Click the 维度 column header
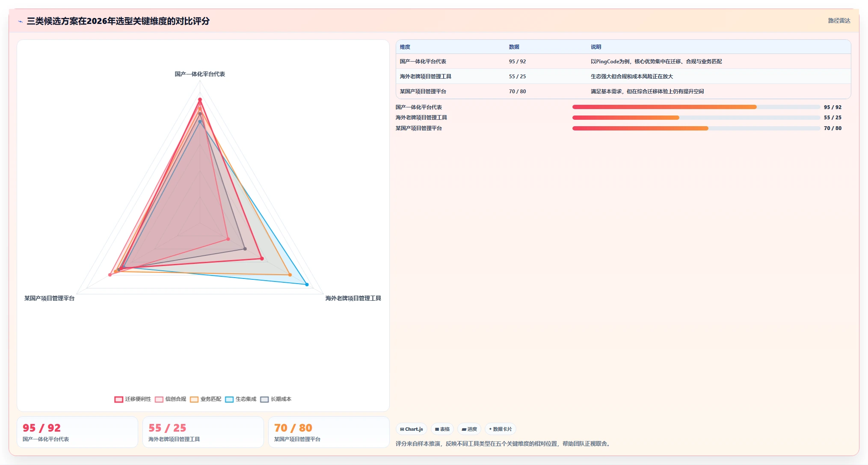The image size is (868, 465). (x=405, y=47)
